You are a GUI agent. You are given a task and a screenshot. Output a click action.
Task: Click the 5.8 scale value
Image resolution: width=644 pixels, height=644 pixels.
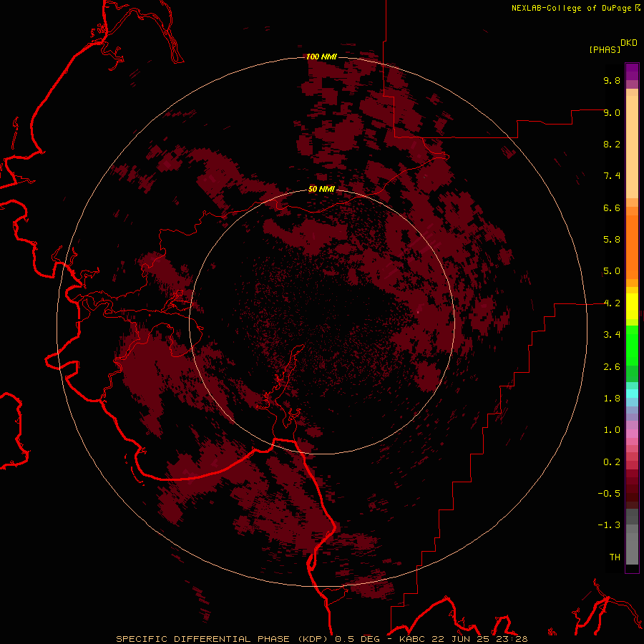pyautogui.click(x=612, y=240)
